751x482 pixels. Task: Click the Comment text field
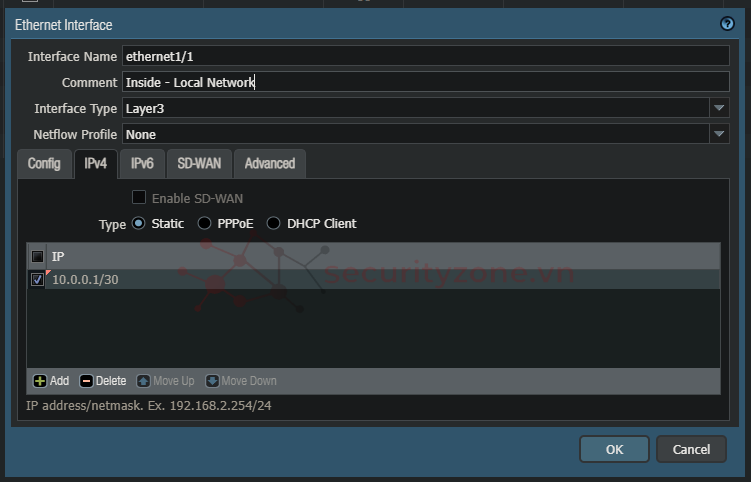point(425,82)
